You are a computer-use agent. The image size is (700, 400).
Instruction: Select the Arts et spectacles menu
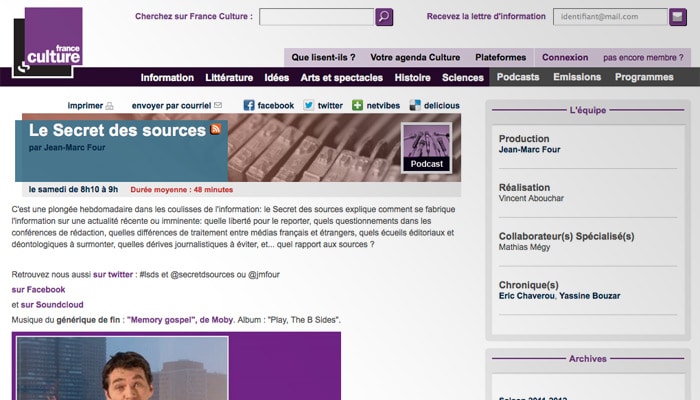(341, 77)
